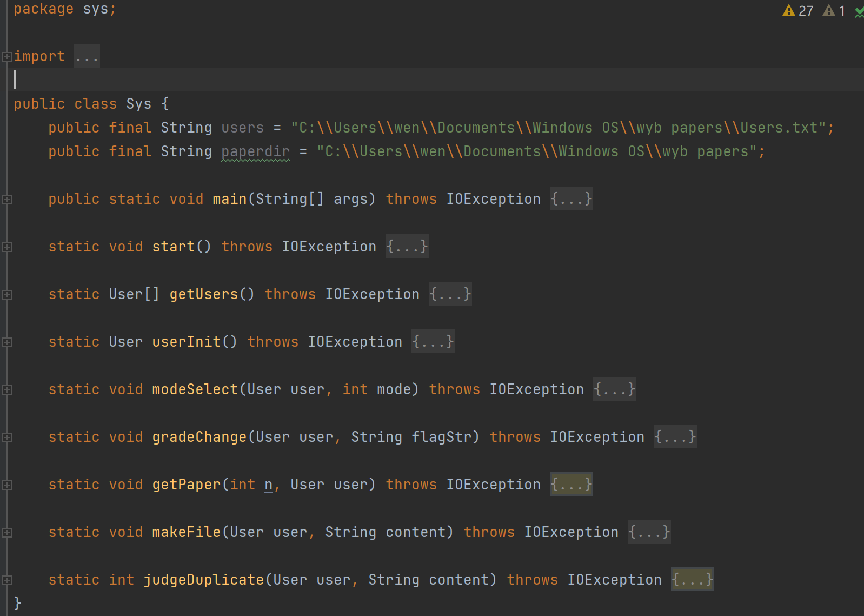Click the underlined 'paperdir' field name
This screenshot has width=864, height=616.
point(256,152)
